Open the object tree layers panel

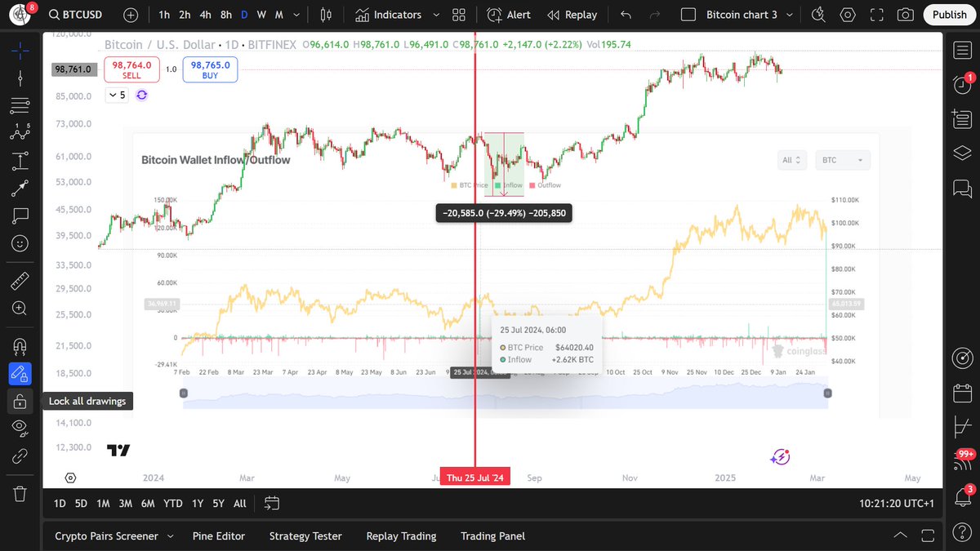point(962,153)
